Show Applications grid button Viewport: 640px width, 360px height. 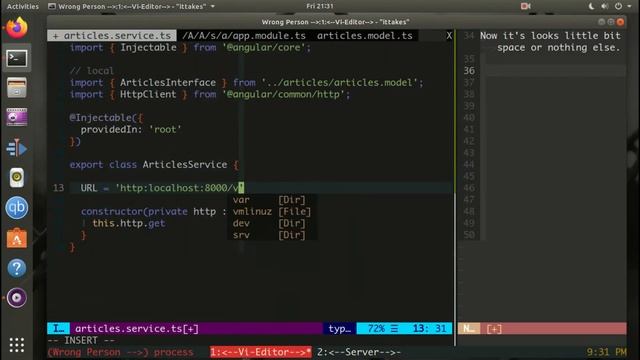[x=16, y=345]
